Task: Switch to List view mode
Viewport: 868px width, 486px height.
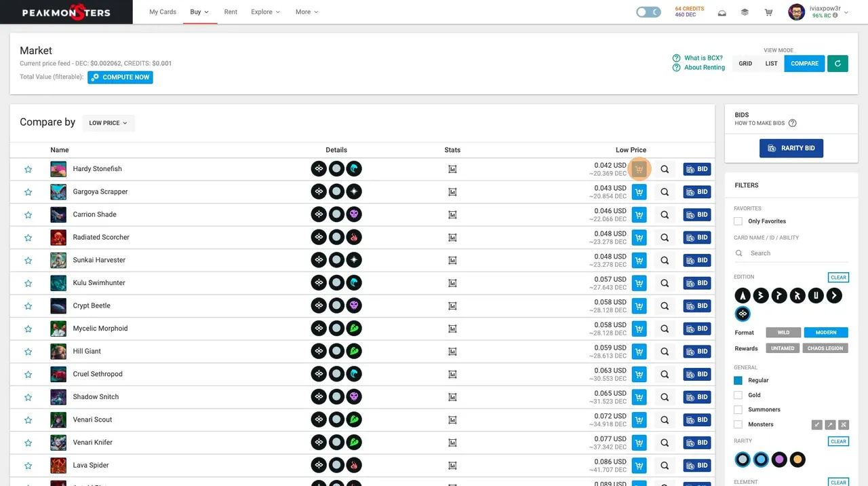Action: [x=771, y=64]
